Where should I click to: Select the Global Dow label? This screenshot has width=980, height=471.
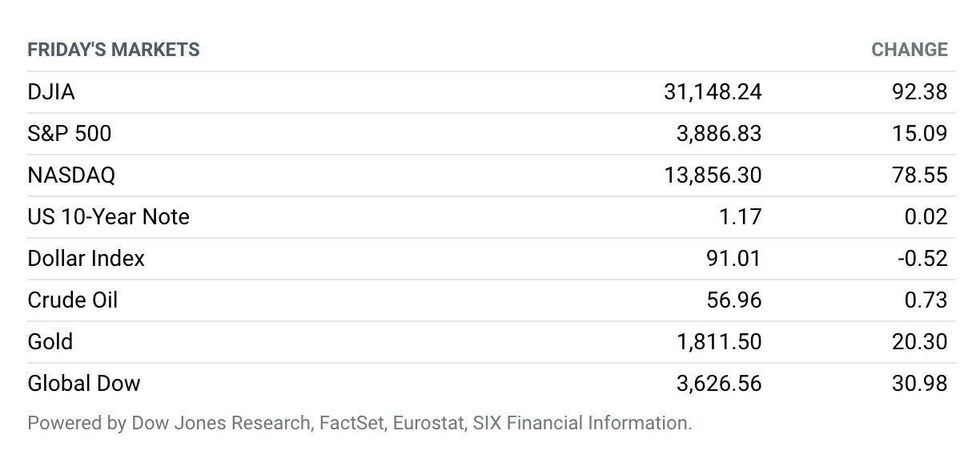point(84,384)
